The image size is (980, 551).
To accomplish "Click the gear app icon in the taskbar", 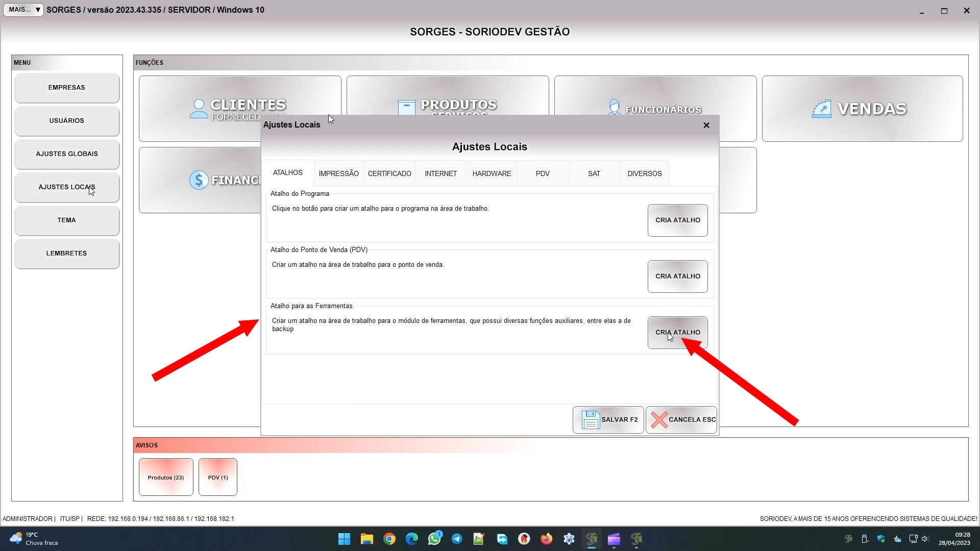I will point(569,539).
